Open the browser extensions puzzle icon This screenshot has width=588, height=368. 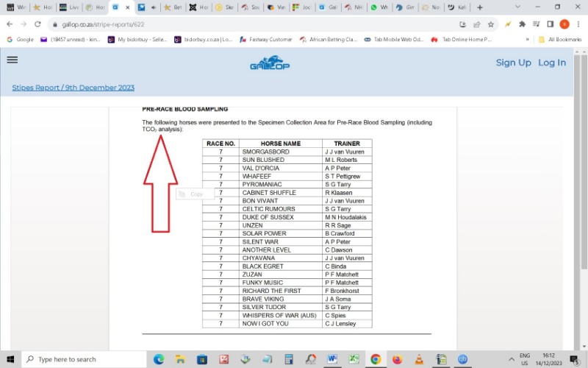click(522, 24)
